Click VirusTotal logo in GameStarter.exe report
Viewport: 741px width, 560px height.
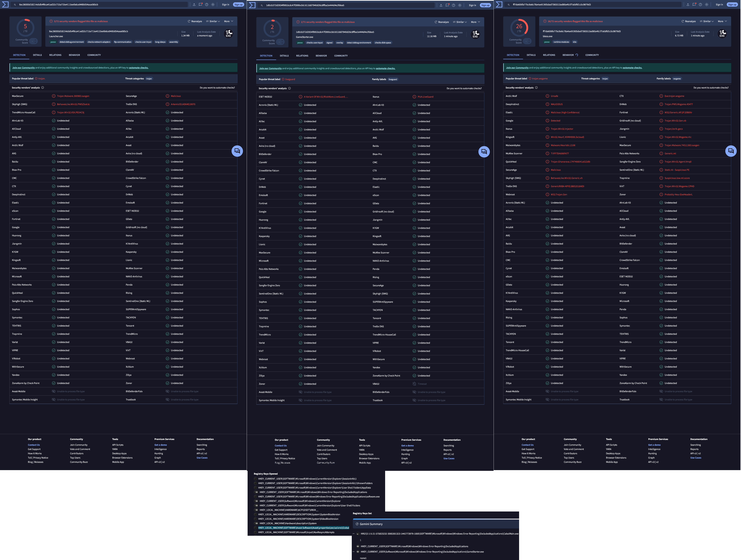(252, 5)
